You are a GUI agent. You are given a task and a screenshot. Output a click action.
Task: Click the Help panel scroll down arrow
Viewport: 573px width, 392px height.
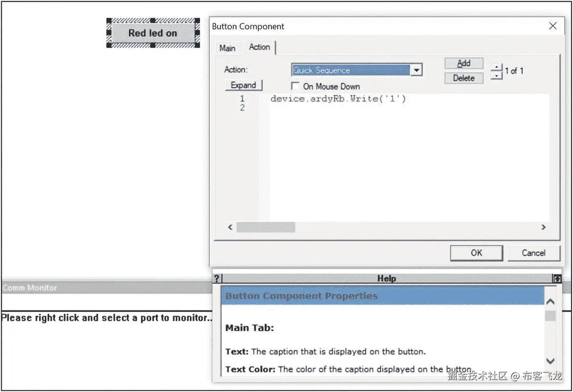pos(550,361)
